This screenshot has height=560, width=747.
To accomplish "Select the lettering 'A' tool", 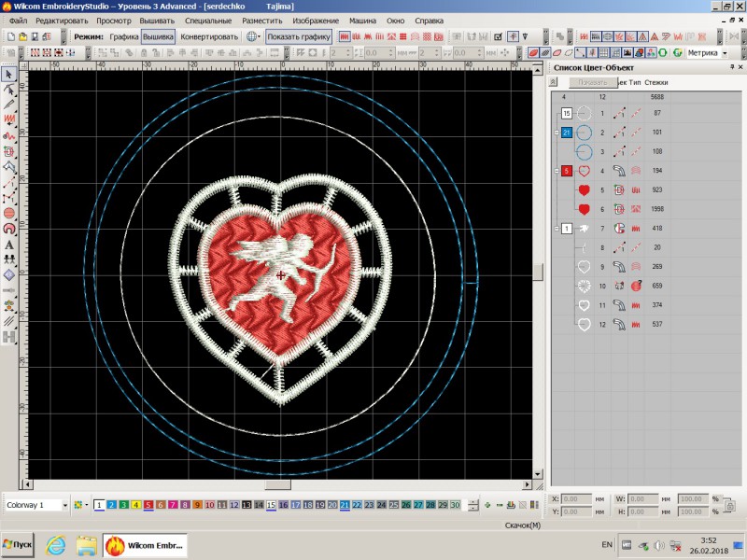I will (x=9, y=245).
